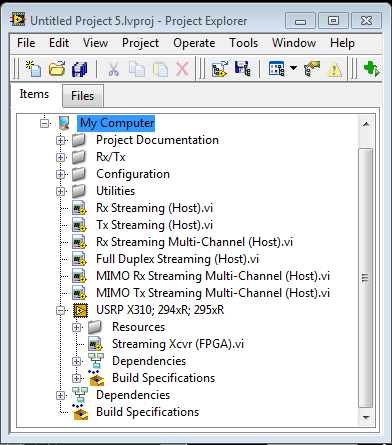Expand the Project Documentation folder
The image size is (392, 445).
(x=60, y=140)
